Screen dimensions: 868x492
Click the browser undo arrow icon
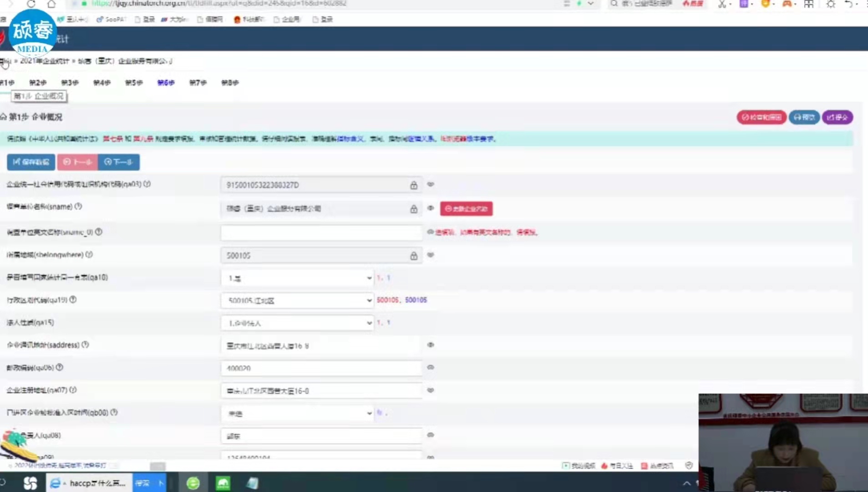848,4
